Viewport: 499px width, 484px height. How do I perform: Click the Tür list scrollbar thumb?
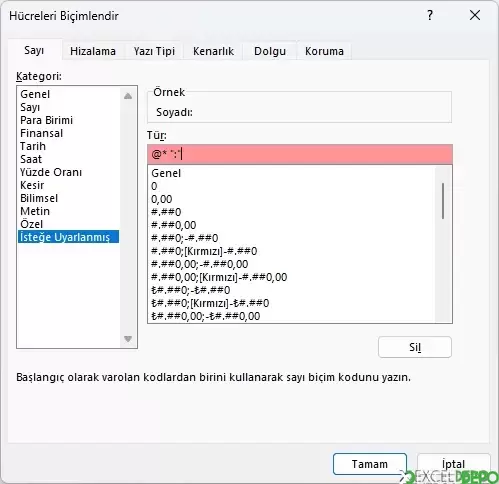pyautogui.click(x=443, y=201)
